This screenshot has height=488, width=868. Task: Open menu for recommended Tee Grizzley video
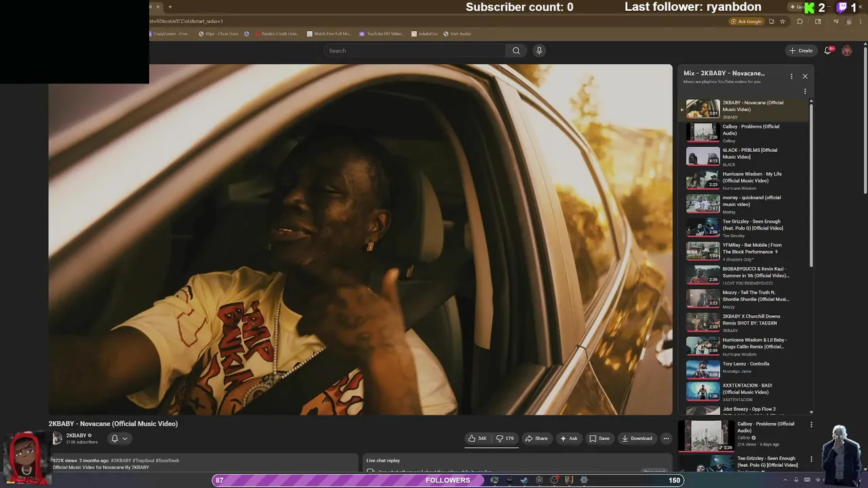811,459
